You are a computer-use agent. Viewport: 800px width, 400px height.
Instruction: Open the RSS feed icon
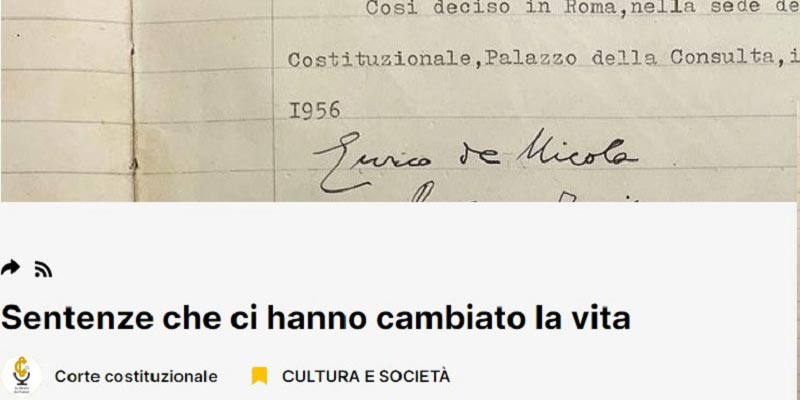43,269
